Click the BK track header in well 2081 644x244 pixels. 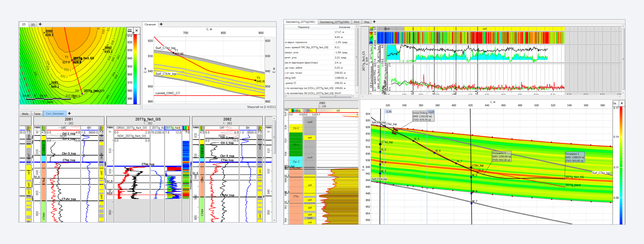pos(90,128)
